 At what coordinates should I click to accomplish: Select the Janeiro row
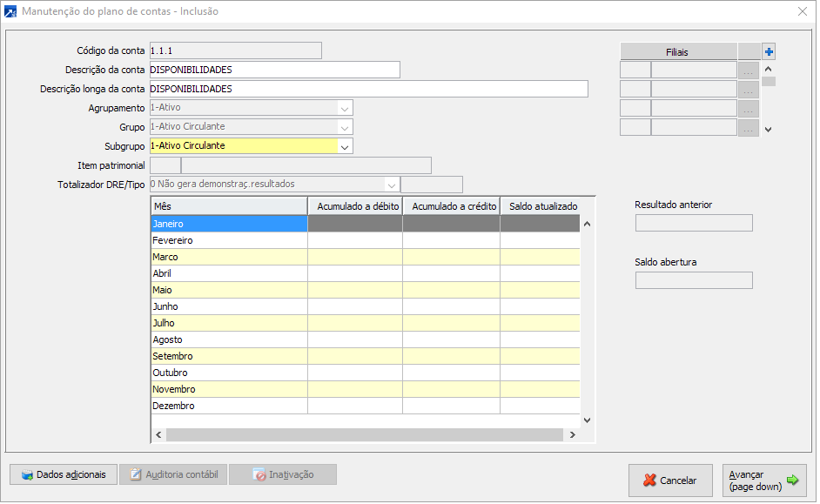(366, 224)
